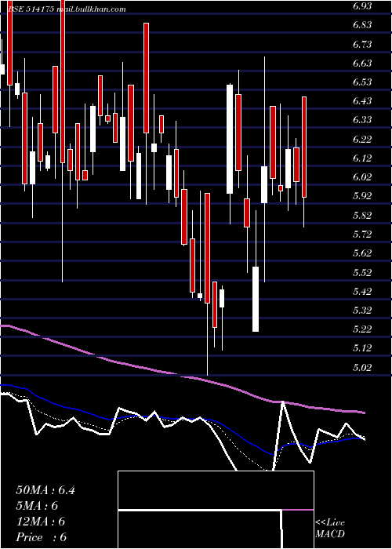Click the 5.42 price axis label
Image resolution: width=392 pixels, height=549 pixels.
coord(362,291)
